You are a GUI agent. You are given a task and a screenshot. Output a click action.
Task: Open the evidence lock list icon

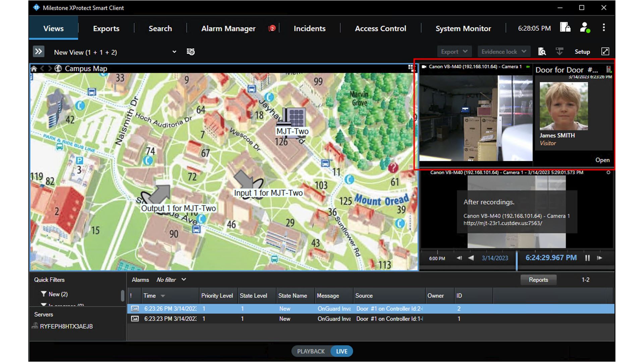pyautogui.click(x=565, y=27)
